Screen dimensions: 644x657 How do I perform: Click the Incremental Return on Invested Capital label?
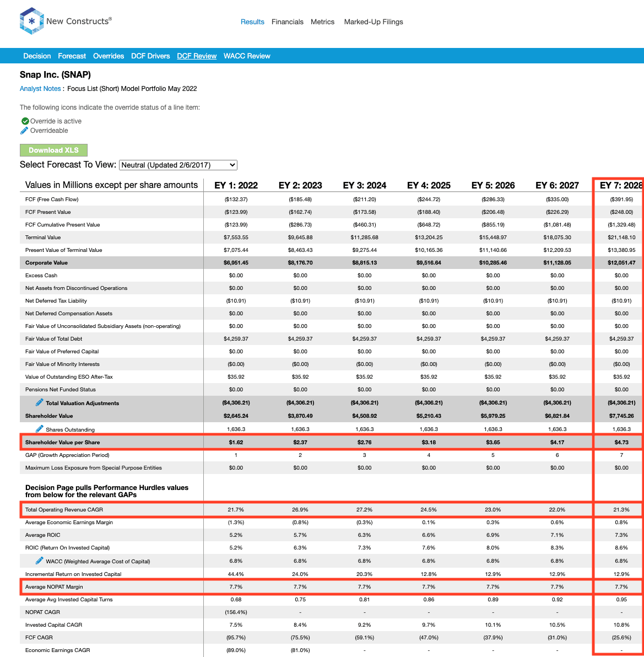[x=73, y=574]
